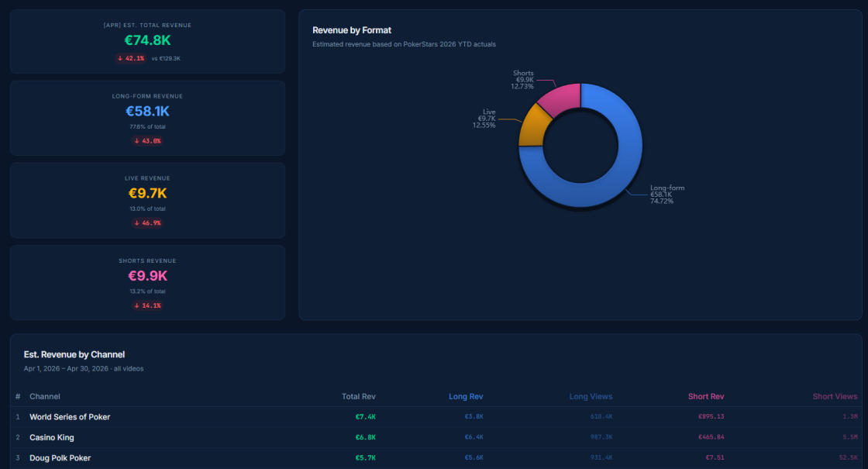Viewport: 868px width, 469px height.
Task: Click the €7.4K total revenue cell
Action: point(365,417)
